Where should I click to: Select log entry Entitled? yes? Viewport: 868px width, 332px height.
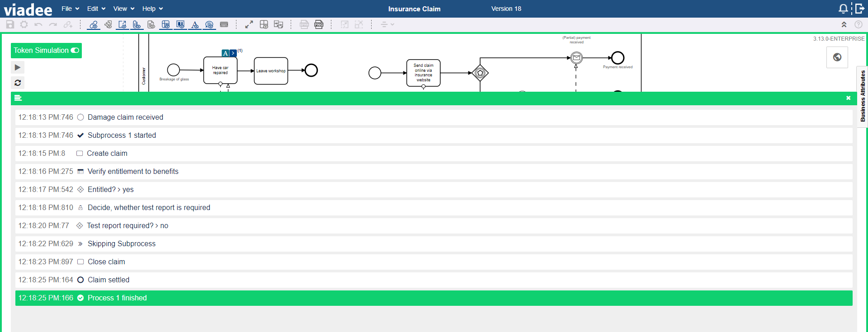pyautogui.click(x=434, y=189)
